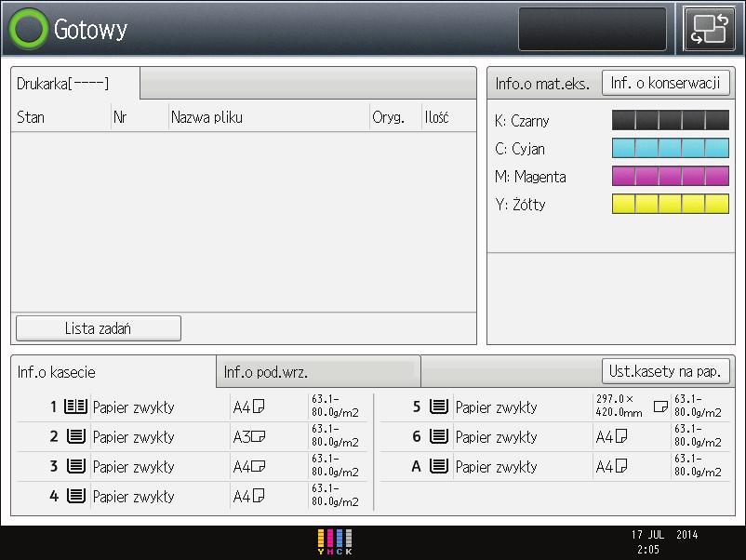
Task: Open the Drukarka tab
Action: pyautogui.click(x=75, y=84)
